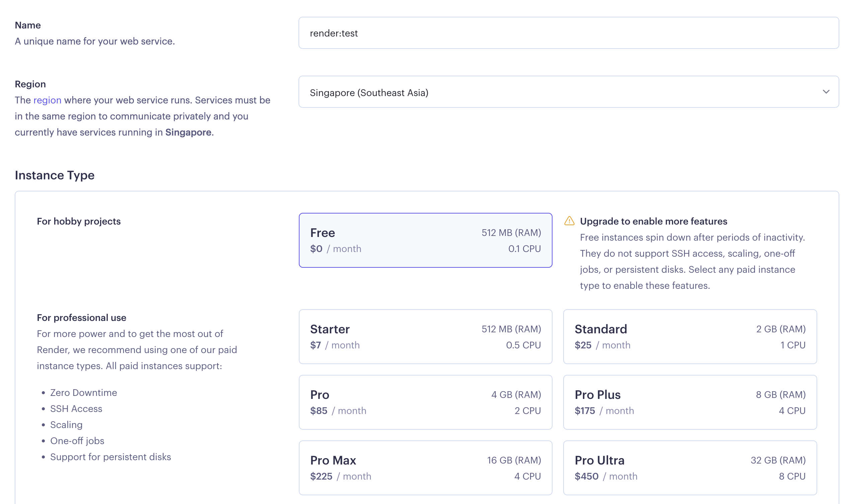Screen dimensions: 846x504
Task: Select the Starter $7 instance
Action: (x=425, y=337)
